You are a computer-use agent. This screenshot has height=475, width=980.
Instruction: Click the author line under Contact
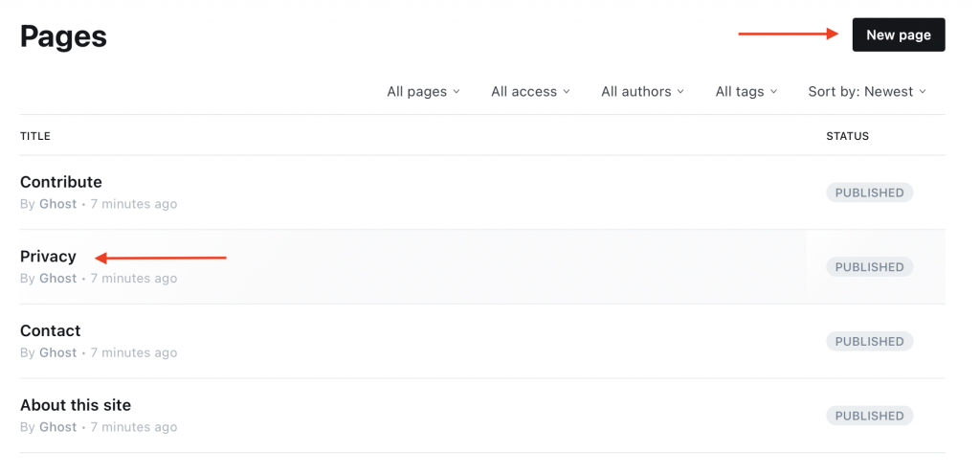[98, 352]
